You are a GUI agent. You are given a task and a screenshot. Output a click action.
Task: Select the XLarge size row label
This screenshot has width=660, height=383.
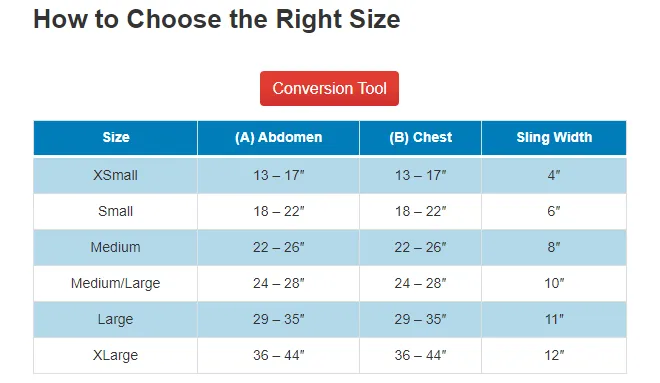coord(115,355)
